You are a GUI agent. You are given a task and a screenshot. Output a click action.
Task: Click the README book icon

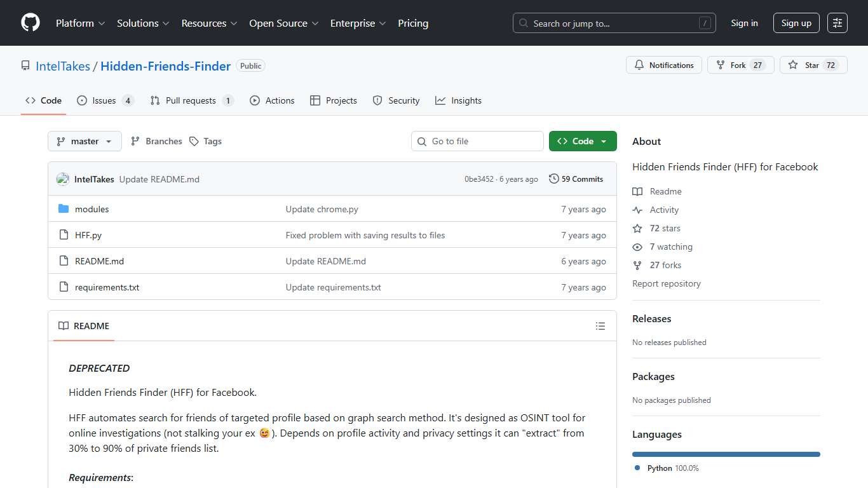click(x=64, y=326)
